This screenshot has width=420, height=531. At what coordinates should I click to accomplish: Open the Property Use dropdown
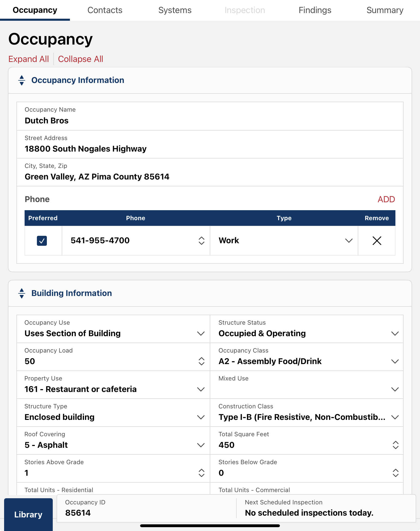point(113,385)
